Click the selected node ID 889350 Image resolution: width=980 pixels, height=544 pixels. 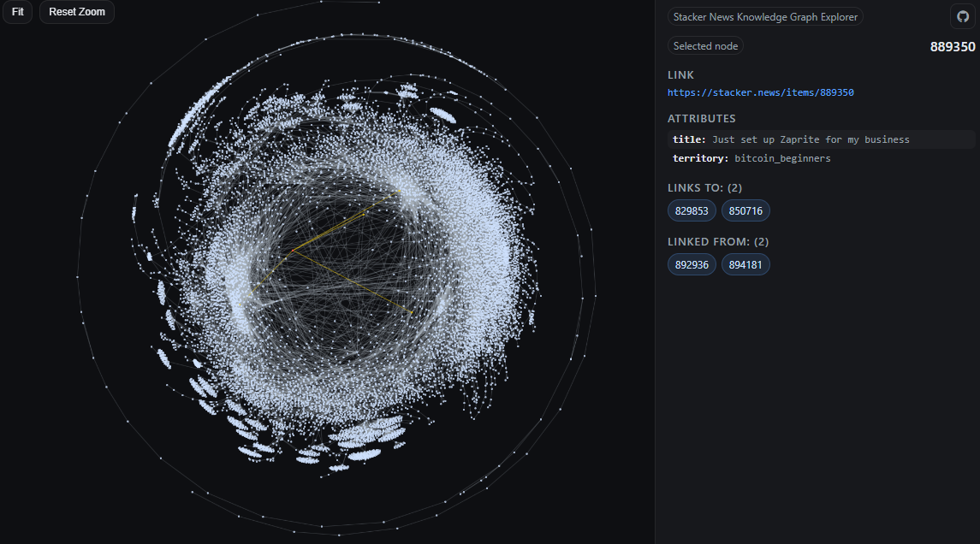tap(952, 47)
